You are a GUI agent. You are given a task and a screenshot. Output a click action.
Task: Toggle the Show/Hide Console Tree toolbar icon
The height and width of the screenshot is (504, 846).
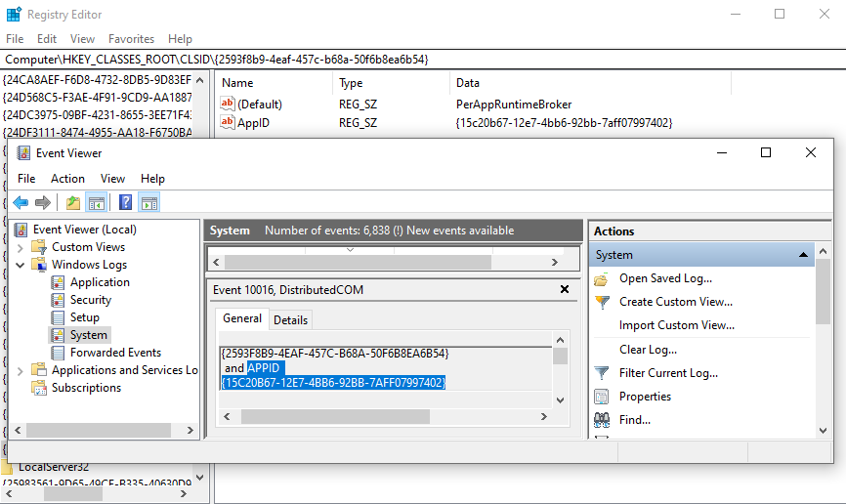coord(96,203)
